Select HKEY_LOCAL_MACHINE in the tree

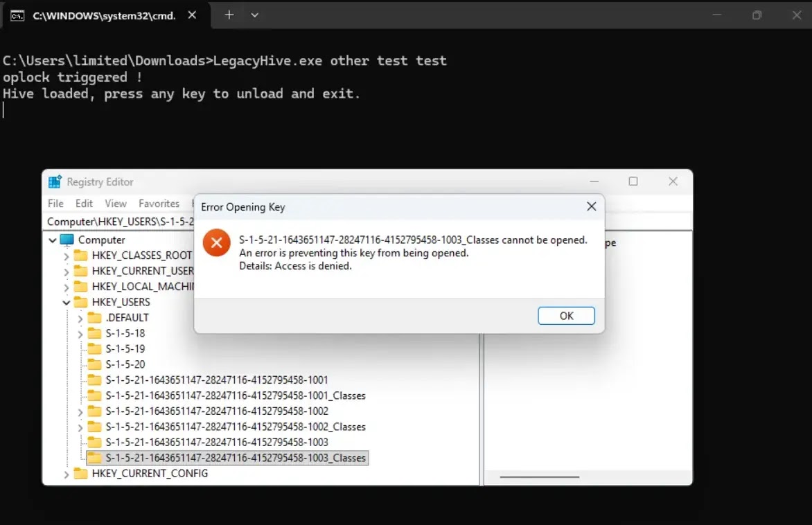143,286
